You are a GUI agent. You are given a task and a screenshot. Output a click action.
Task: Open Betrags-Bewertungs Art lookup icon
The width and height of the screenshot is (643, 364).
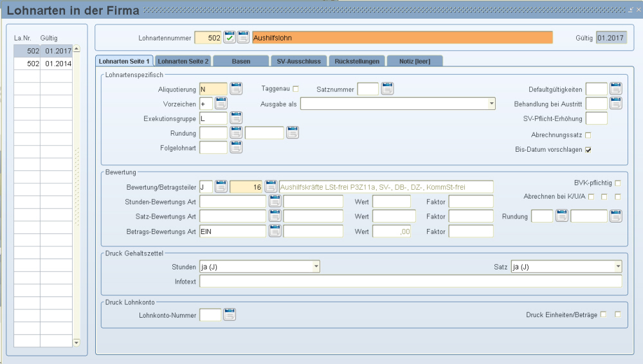[275, 231]
